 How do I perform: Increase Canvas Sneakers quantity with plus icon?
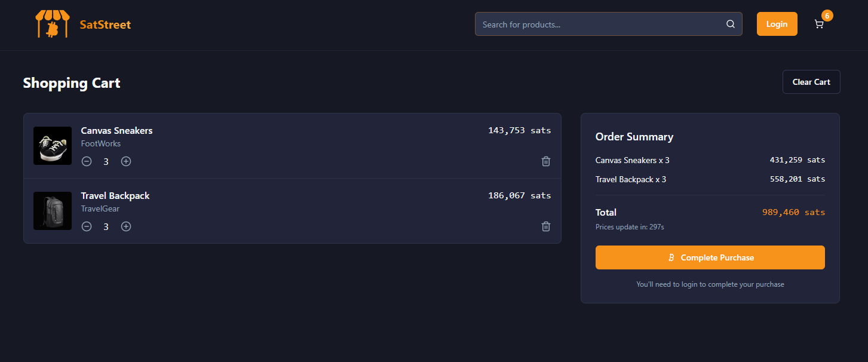[x=126, y=161]
